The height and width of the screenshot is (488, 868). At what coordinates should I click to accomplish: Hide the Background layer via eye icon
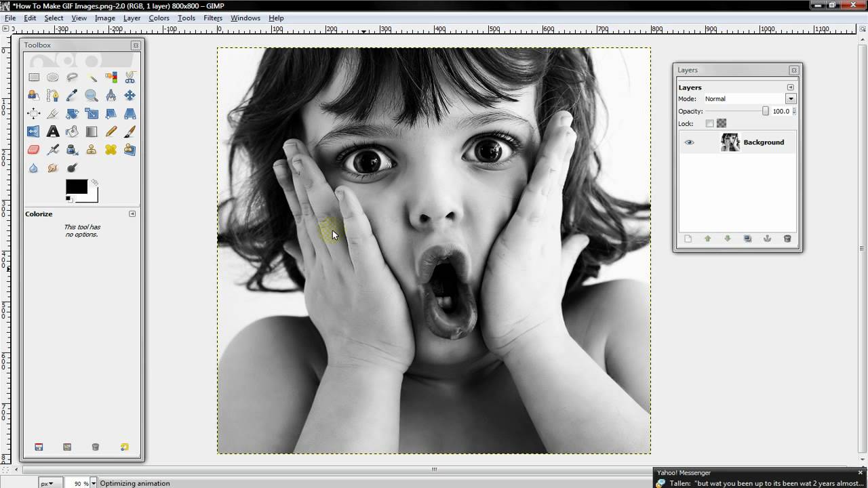click(689, 142)
